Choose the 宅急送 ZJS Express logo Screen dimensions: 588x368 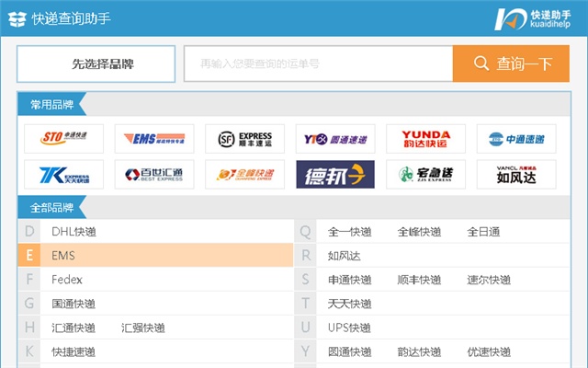[426, 174]
